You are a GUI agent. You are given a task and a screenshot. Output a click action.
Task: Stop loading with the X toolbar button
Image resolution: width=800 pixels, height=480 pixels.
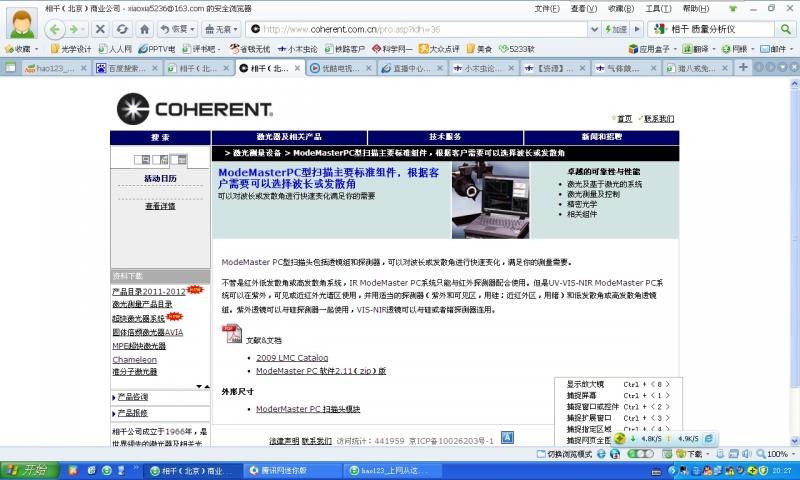point(100,29)
